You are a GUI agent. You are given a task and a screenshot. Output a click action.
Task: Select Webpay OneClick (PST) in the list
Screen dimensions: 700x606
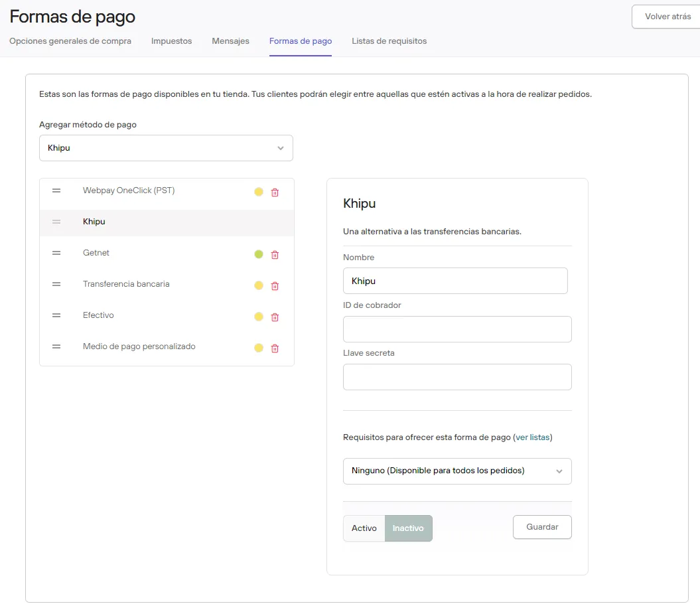(167, 190)
